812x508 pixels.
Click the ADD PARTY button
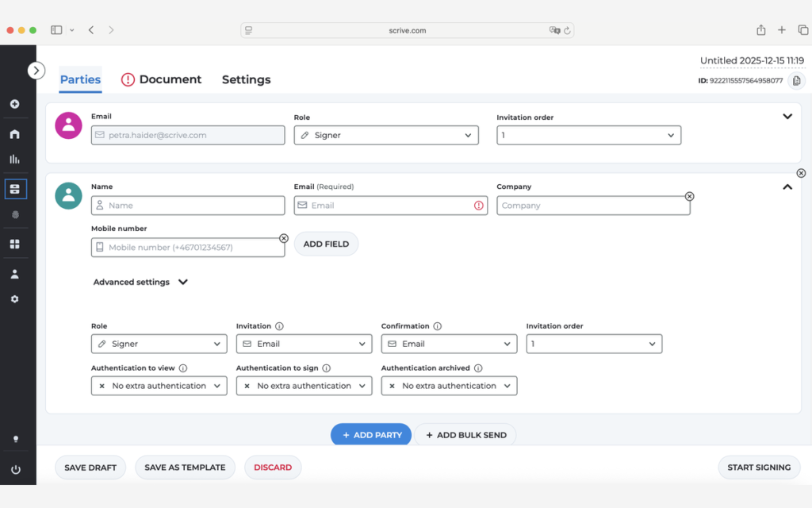click(x=371, y=435)
